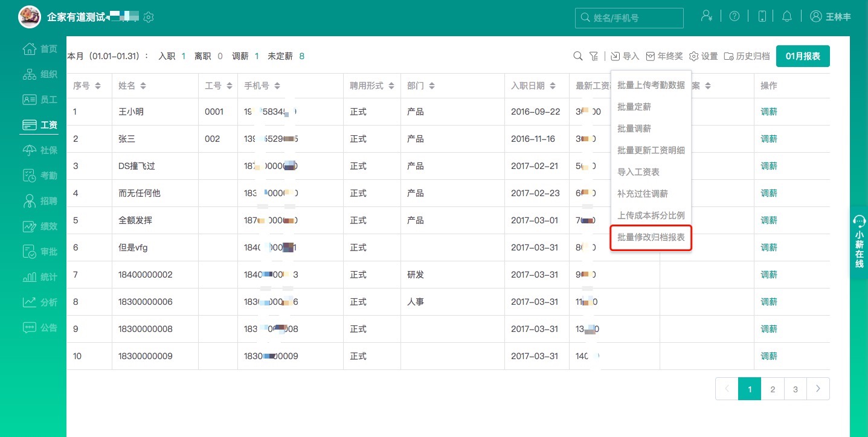Open the notification bell
This screenshot has width=868, height=437.
786,16
